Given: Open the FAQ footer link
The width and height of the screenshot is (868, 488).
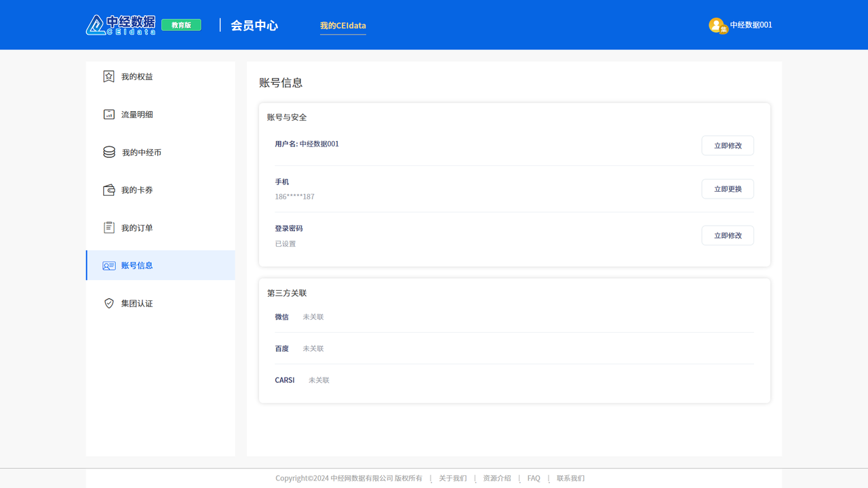Looking at the screenshot, I should (534, 479).
